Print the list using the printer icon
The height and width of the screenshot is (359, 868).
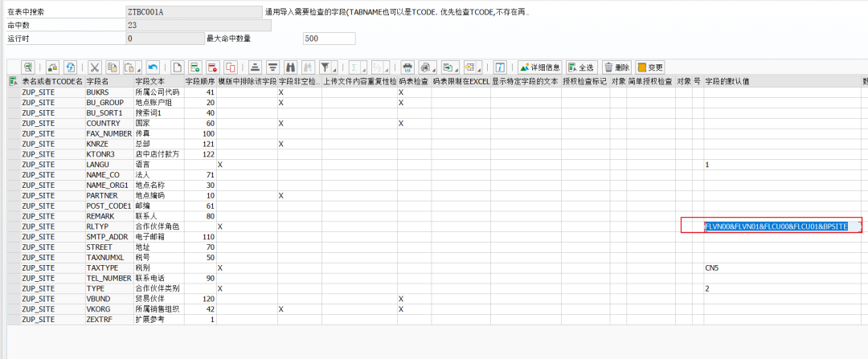click(x=407, y=67)
